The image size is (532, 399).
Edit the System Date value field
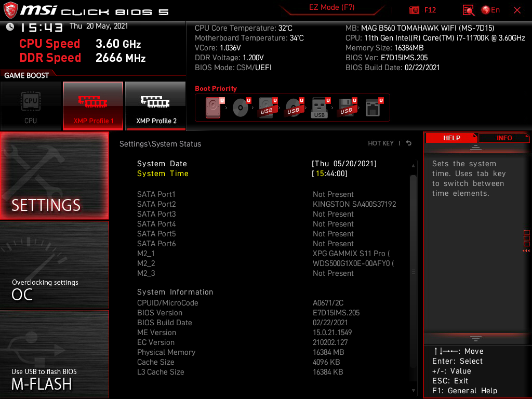pos(344,164)
